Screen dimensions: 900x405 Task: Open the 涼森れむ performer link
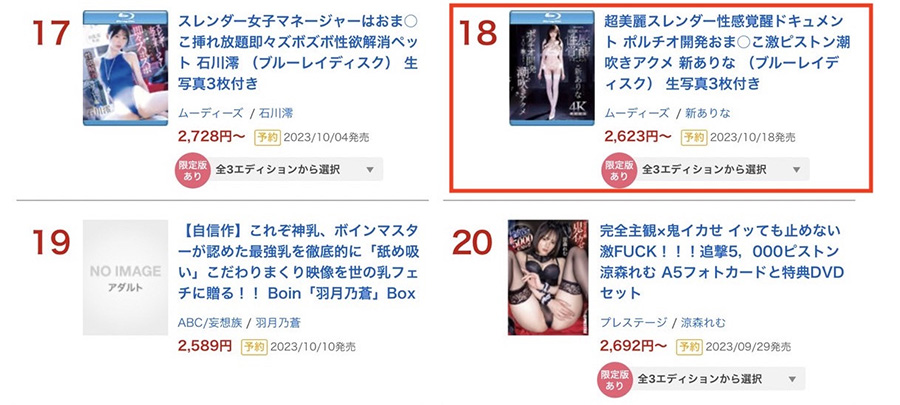(x=703, y=323)
